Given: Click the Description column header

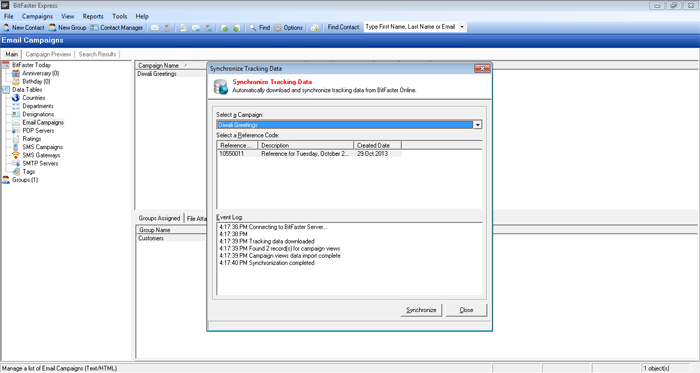Looking at the screenshot, I should pyautogui.click(x=306, y=145).
